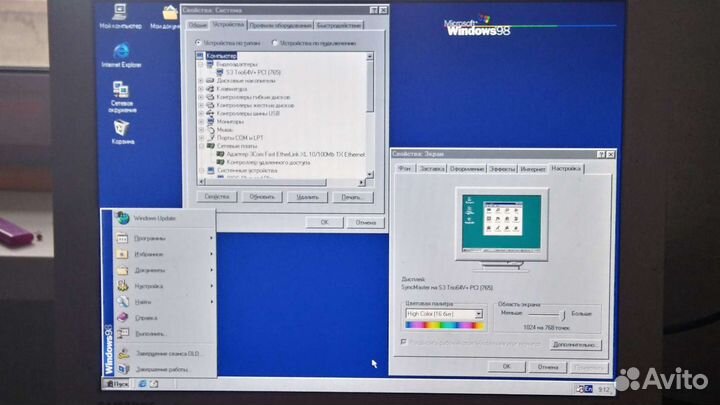This screenshot has width=720, height=405.
Task: Click the Избранное folder icon in Start menu
Action: pos(122,254)
